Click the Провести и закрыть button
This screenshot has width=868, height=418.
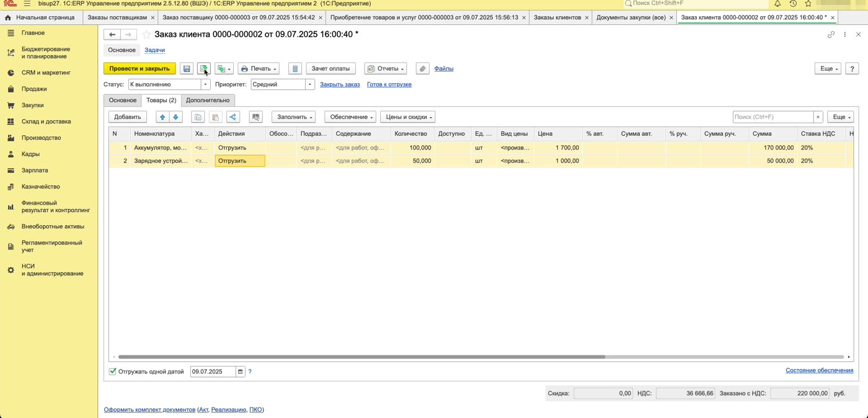pyautogui.click(x=139, y=68)
